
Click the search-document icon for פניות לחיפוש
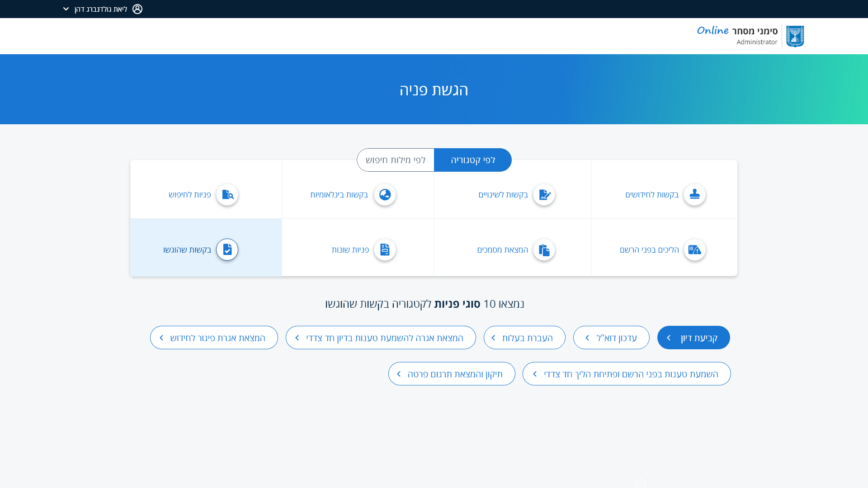pyautogui.click(x=227, y=195)
